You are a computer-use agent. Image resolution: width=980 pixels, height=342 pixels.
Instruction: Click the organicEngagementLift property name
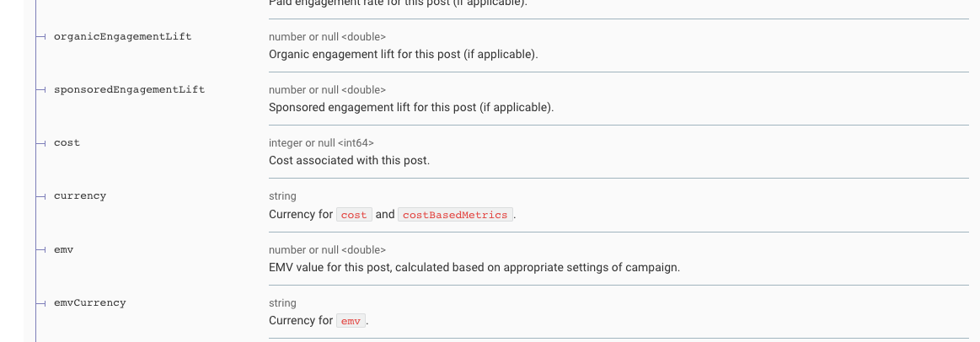tap(122, 37)
